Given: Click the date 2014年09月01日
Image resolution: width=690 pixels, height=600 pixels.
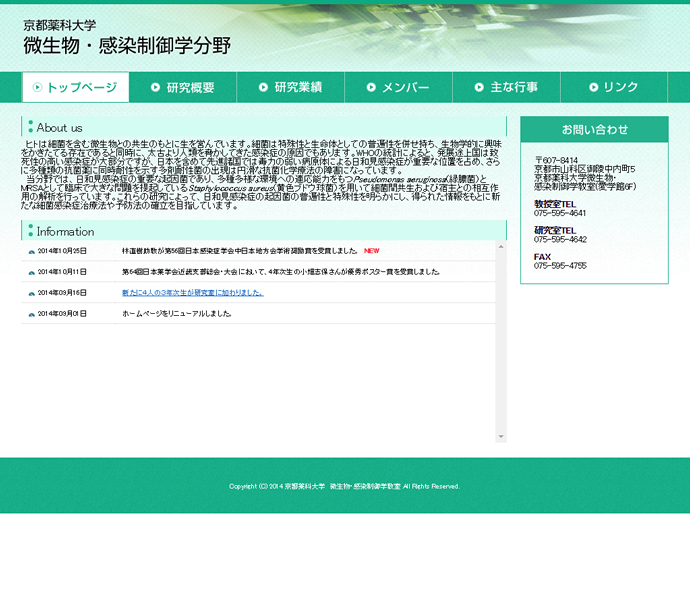Looking at the screenshot, I should point(62,314).
